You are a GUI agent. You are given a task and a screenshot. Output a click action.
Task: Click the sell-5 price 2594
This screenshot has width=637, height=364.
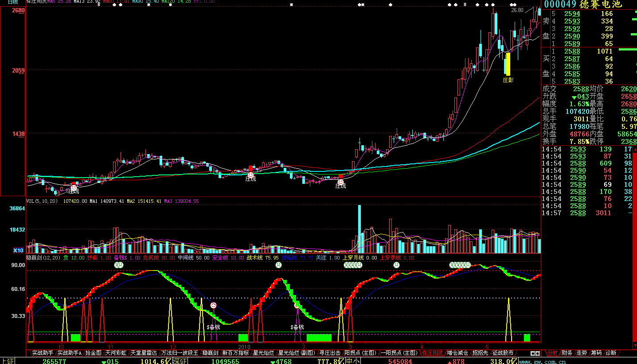tap(572, 14)
